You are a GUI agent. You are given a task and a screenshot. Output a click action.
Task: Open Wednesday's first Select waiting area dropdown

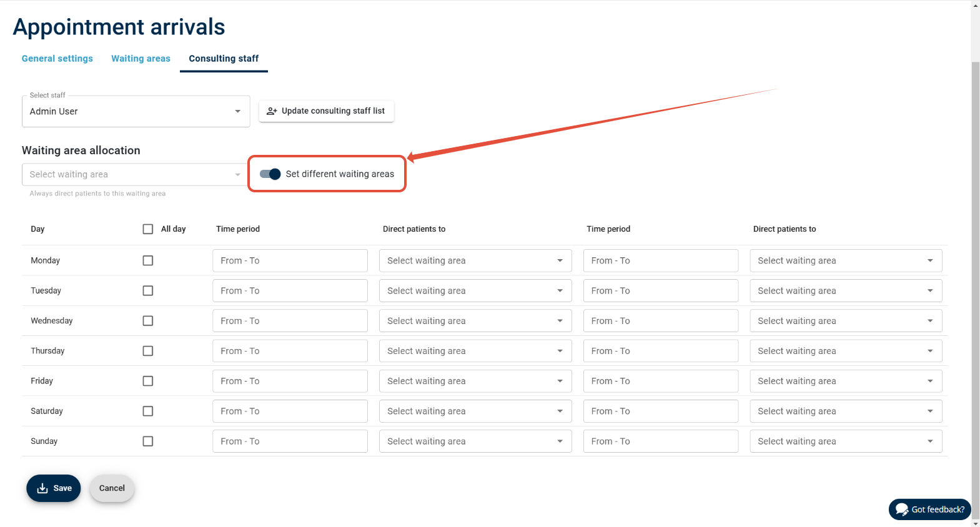tap(475, 321)
